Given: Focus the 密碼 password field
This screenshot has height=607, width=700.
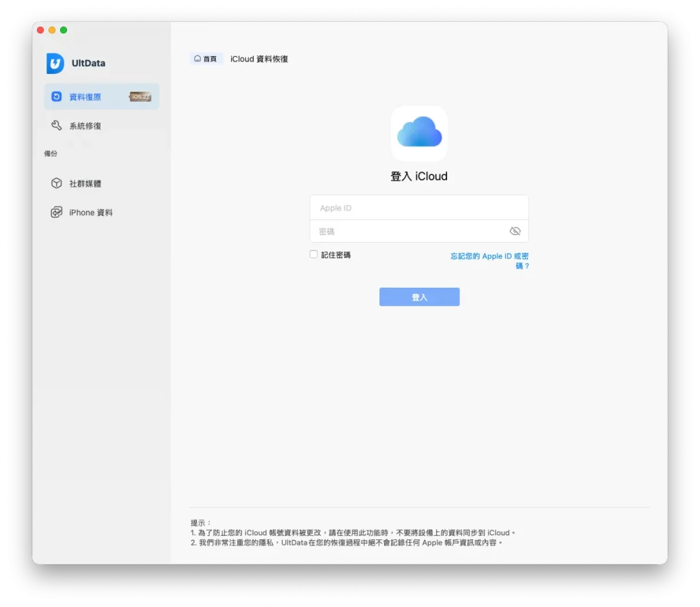Looking at the screenshot, I should (x=419, y=231).
